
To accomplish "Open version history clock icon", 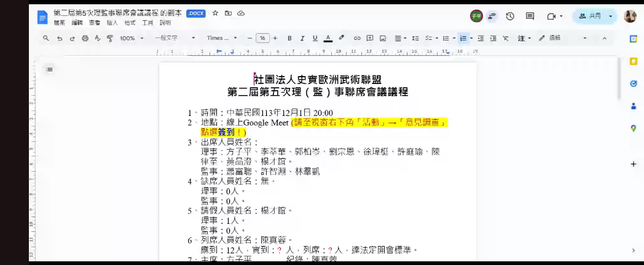I will [509, 16].
